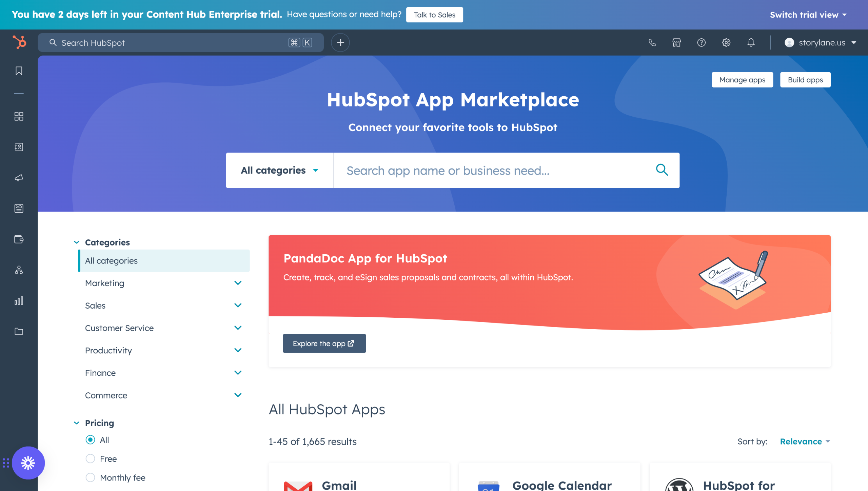
Task: Expand the Marketing category chevron
Action: (238, 283)
